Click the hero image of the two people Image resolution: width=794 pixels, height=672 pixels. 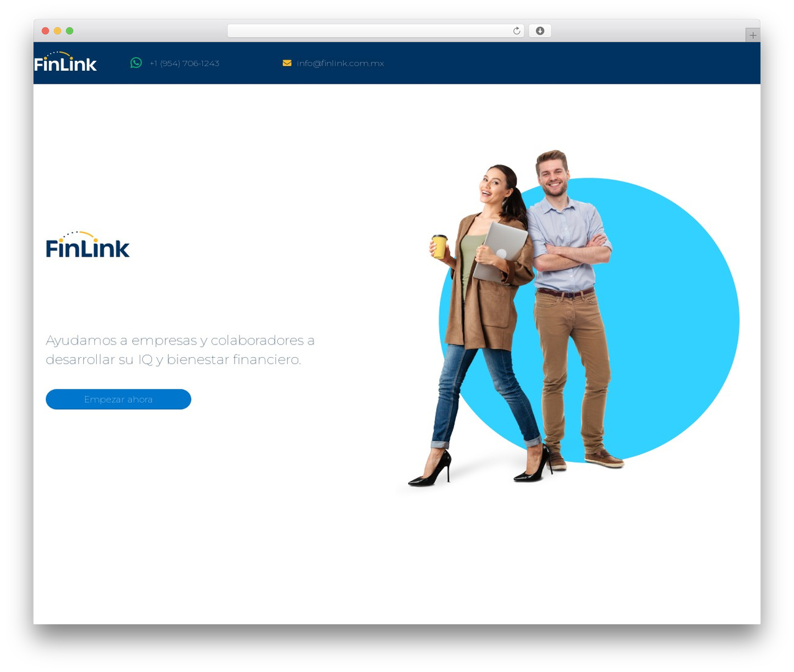pyautogui.click(x=568, y=319)
